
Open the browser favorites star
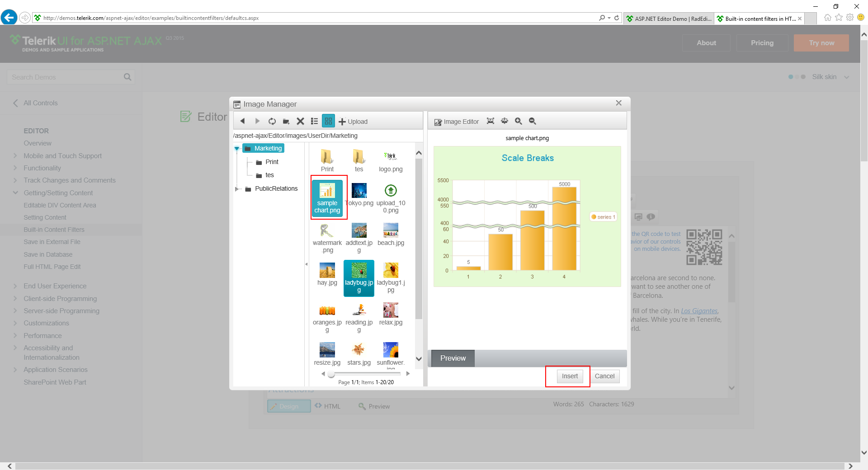point(839,18)
